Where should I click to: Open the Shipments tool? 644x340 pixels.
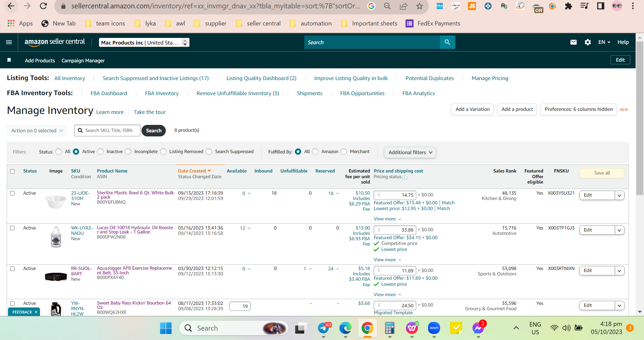pos(310,93)
